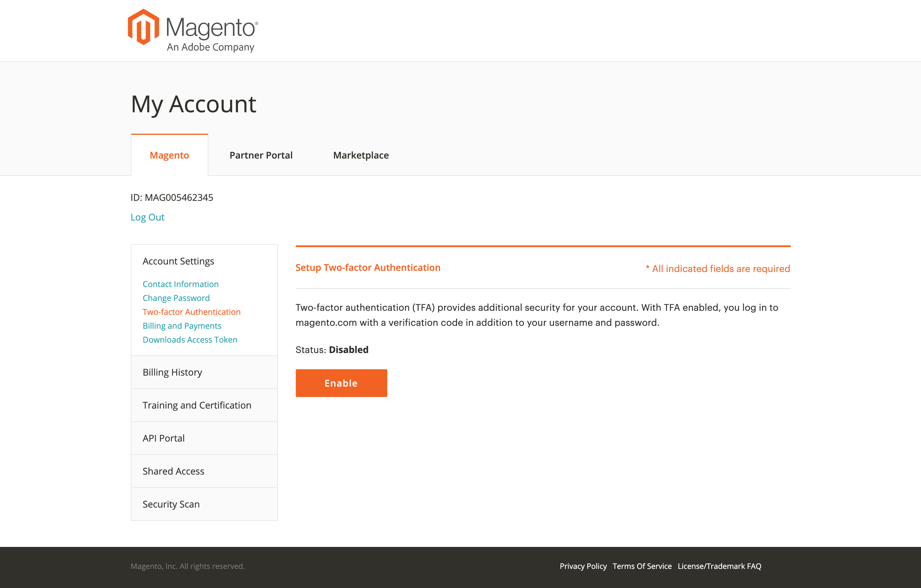Screen dimensions: 921x588
Task: Open Contact Information settings
Action: tap(181, 284)
